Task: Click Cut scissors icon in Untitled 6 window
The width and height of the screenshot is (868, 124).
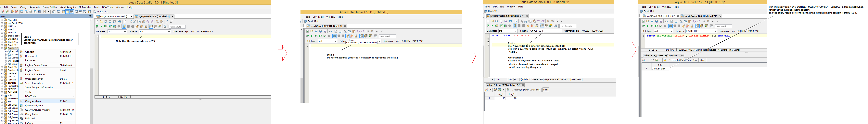Action: [x=345, y=31]
